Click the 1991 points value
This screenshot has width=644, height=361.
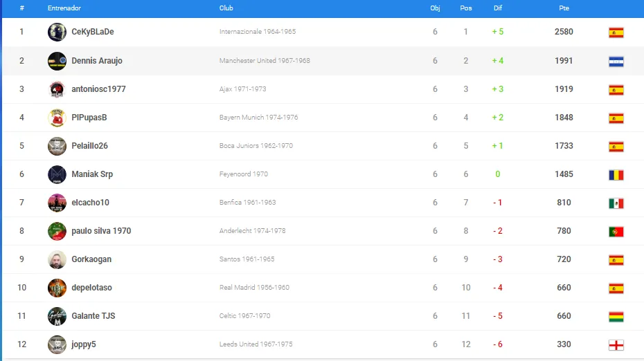(564, 61)
